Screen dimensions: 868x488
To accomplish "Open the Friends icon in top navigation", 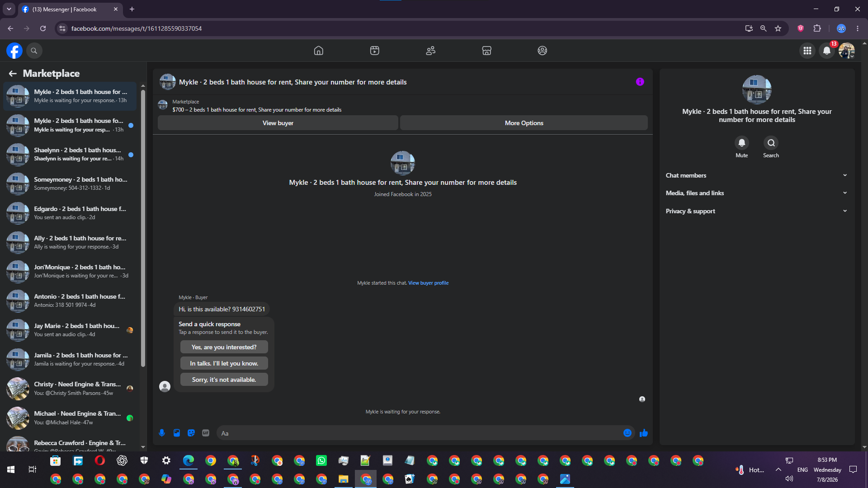I will pos(431,51).
